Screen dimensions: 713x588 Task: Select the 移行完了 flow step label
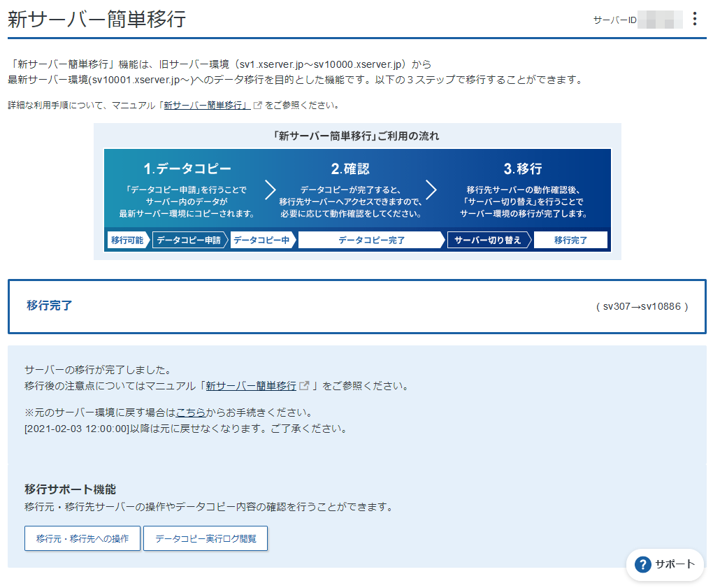570,240
